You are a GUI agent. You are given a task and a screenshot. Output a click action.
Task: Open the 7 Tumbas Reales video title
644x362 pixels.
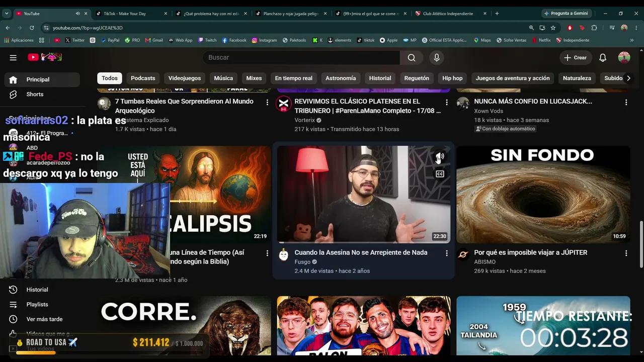pos(184,106)
